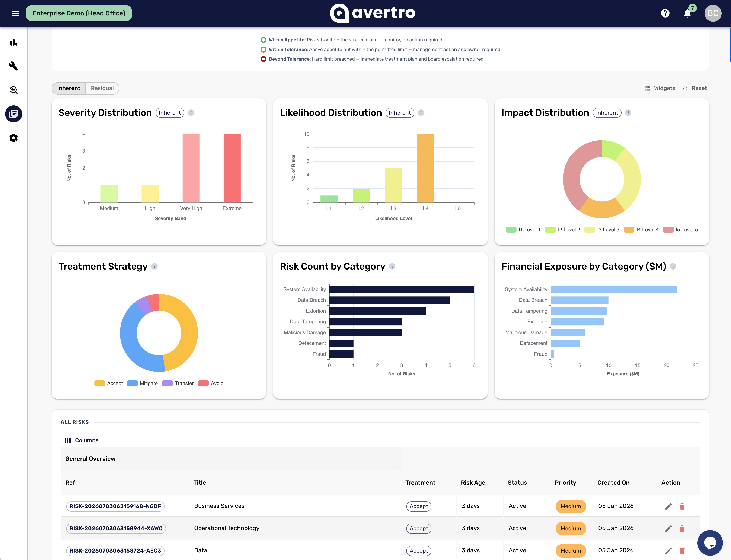Toggle the Accept series in Treatment Strategy legend
This screenshot has height=560, width=731.
pyautogui.click(x=109, y=383)
